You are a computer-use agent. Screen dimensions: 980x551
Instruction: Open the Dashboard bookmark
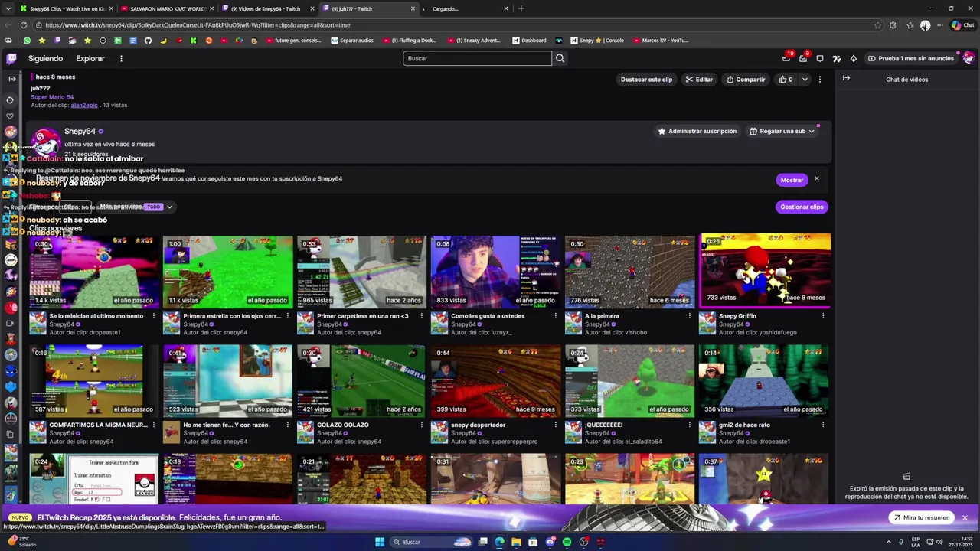(529, 41)
